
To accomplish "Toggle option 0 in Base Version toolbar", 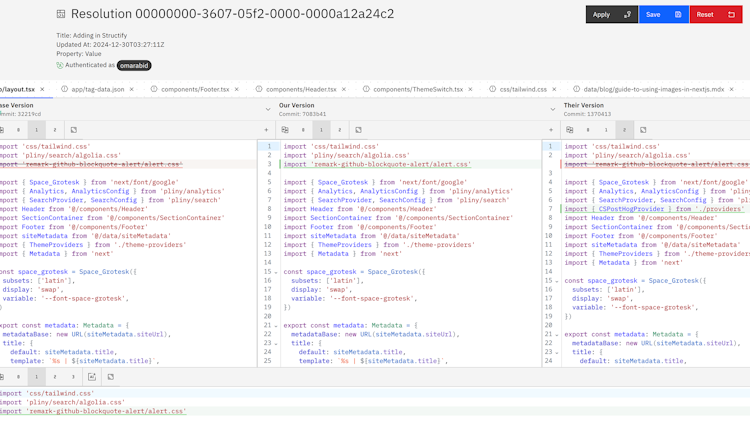I will pos(18,130).
